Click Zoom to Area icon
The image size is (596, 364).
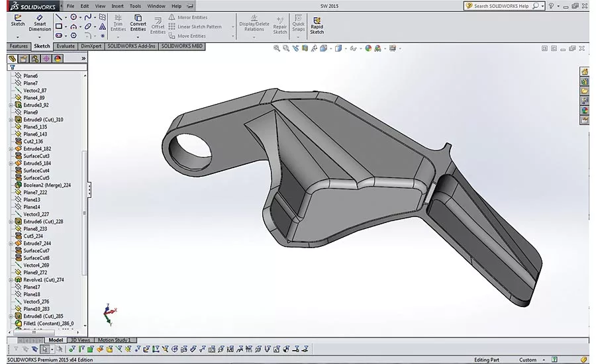[286, 48]
